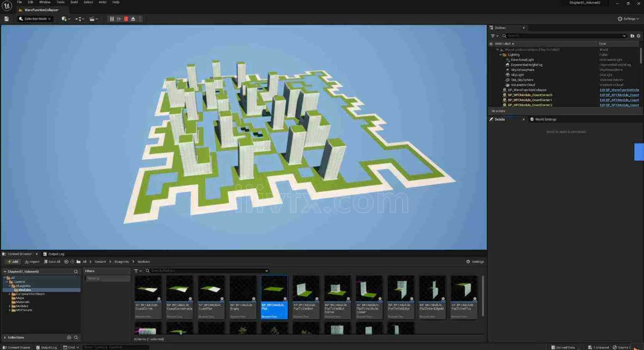Select the BP_WFCModule_FlatToVertTop asset thumbnail

click(x=464, y=298)
